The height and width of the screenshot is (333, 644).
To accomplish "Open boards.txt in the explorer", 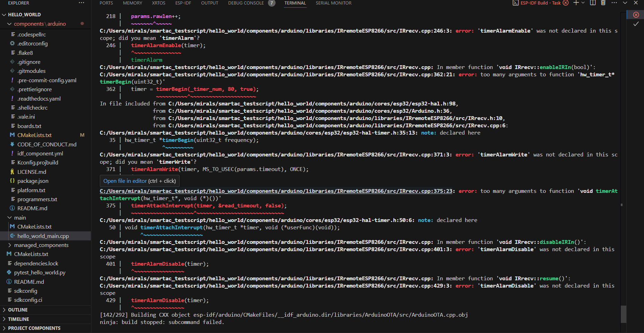I will click(29, 126).
